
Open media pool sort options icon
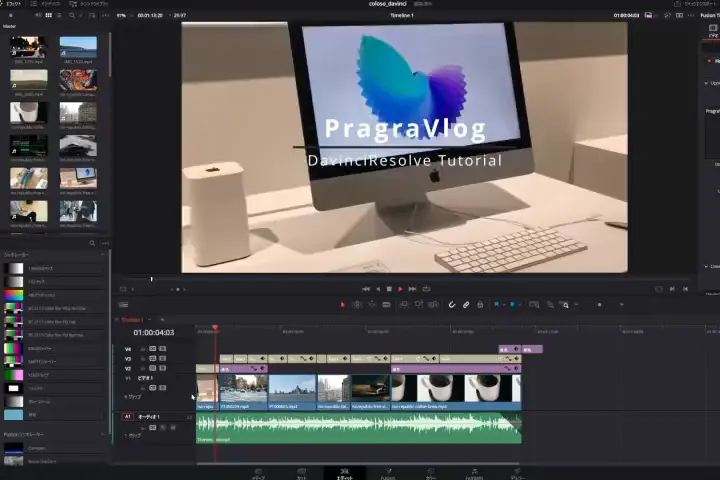(x=92, y=15)
